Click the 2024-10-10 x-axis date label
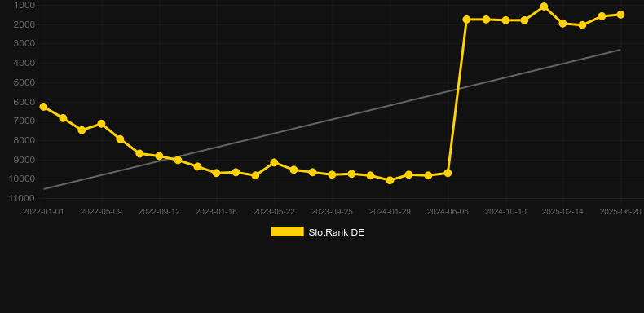644x313 pixels. [505, 212]
